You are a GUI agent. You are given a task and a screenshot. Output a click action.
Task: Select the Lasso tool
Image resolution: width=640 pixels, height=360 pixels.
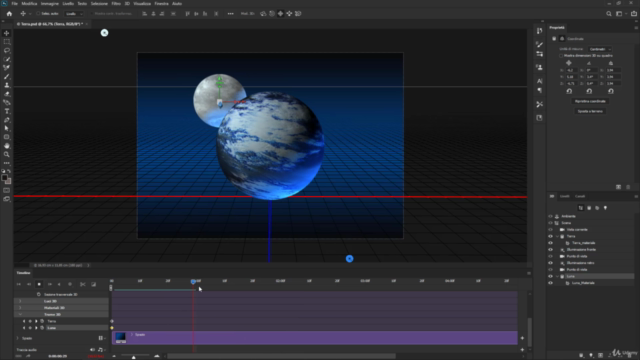7,50
